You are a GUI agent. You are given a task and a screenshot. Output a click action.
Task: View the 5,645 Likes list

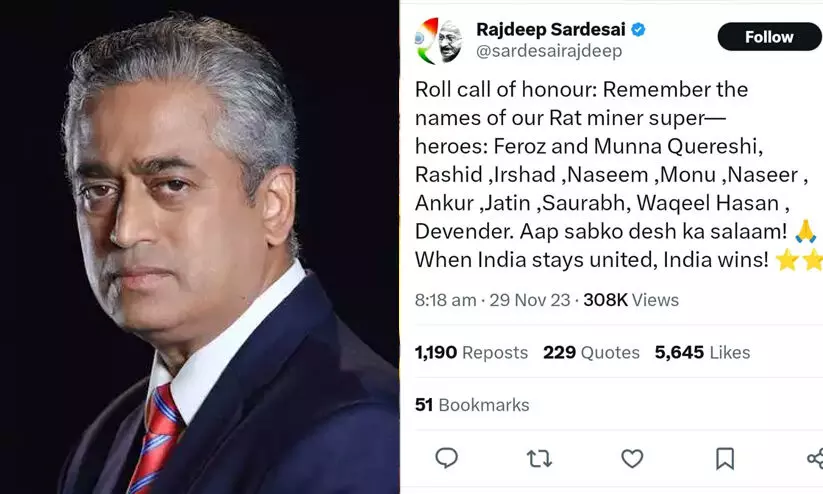pyautogui.click(x=702, y=352)
